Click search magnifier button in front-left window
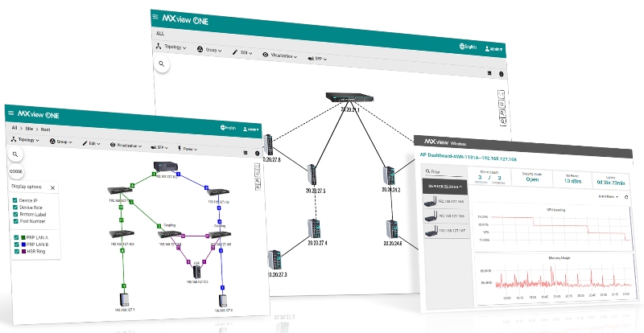644x333 pixels. pyautogui.click(x=15, y=154)
